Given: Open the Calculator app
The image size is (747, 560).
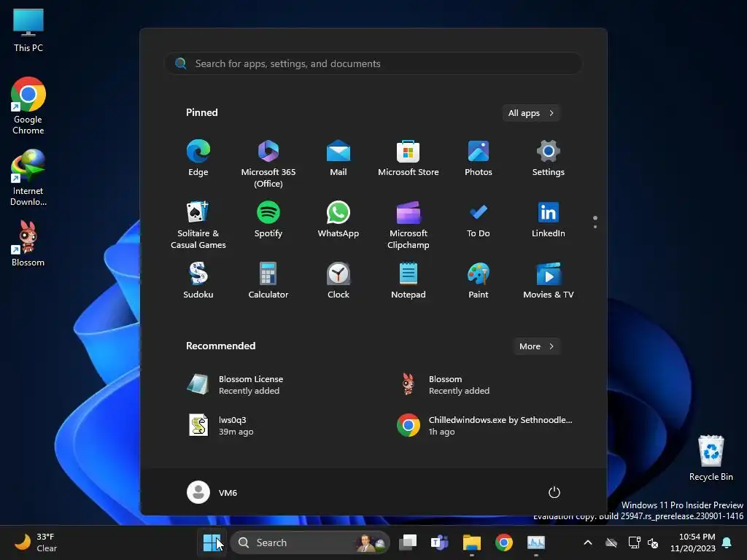Looking at the screenshot, I should 268,281.
